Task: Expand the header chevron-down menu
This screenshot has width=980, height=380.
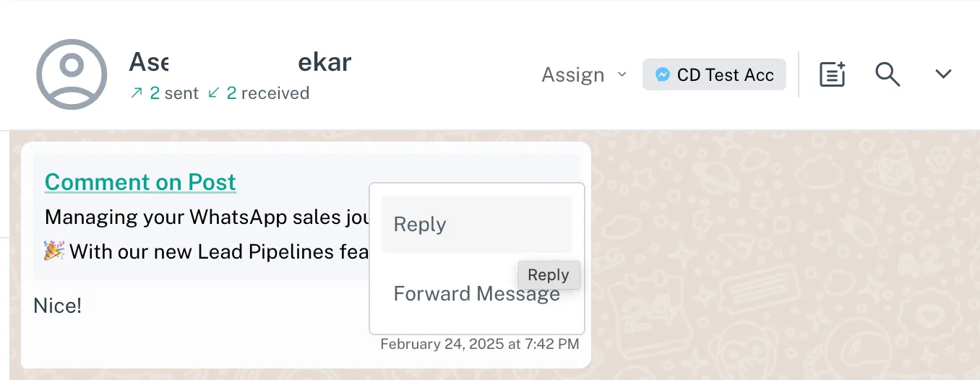Action: [943, 74]
